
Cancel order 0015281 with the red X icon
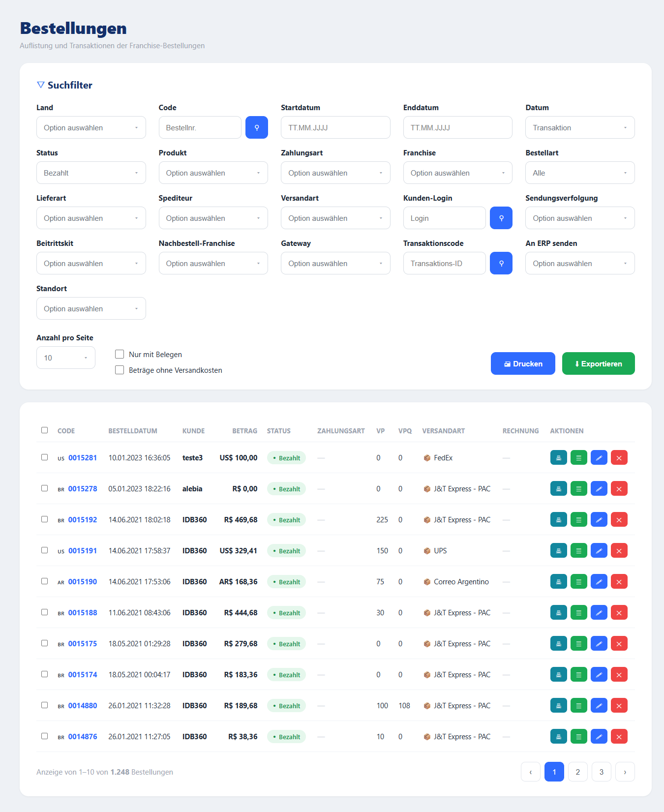(x=619, y=458)
